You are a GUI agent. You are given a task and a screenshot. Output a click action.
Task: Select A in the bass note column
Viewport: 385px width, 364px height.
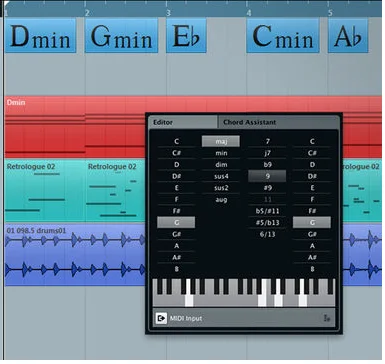[312, 246]
